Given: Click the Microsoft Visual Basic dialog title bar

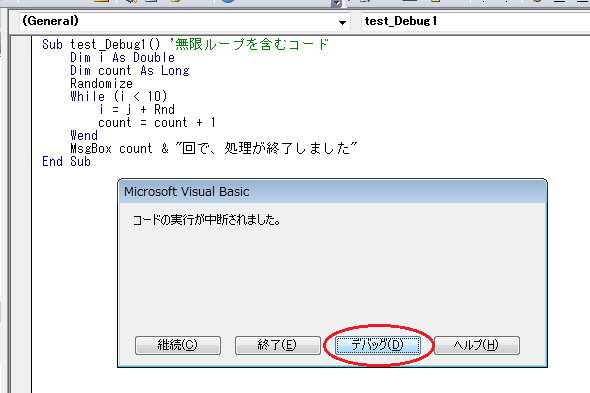Looking at the screenshot, I should (x=333, y=192).
